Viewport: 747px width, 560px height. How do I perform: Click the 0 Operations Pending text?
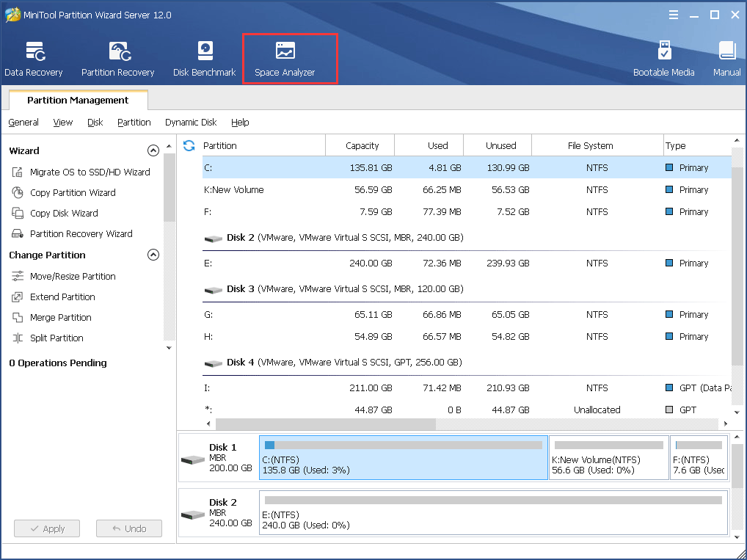pyautogui.click(x=58, y=363)
